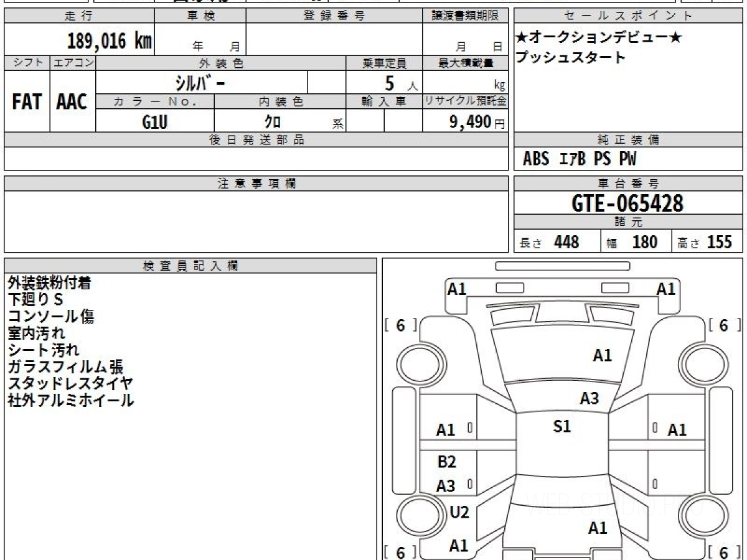Select the note コンソール傷
Image resolution: width=747 pixels, height=560 pixels.
[51, 317]
